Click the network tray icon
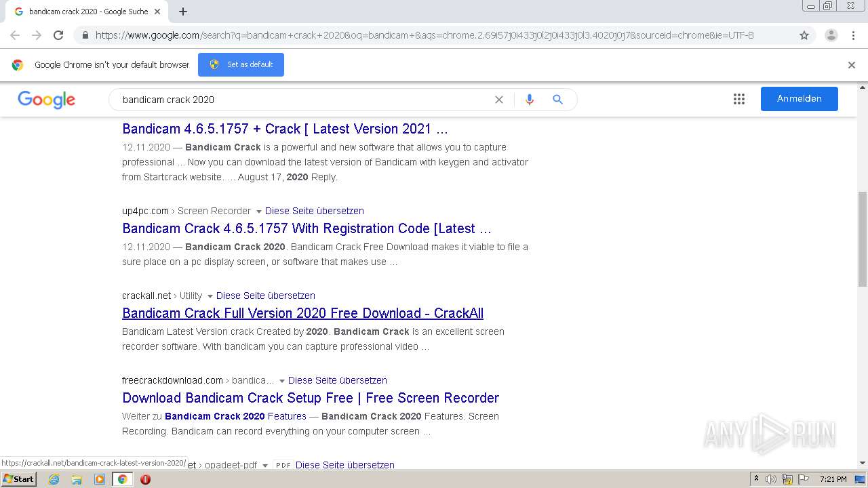868x488 pixels. point(787,479)
